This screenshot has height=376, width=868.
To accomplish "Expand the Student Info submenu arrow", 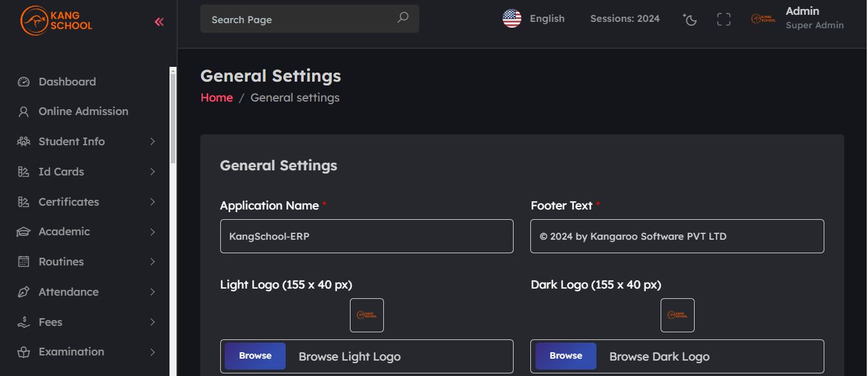I will tap(153, 141).
